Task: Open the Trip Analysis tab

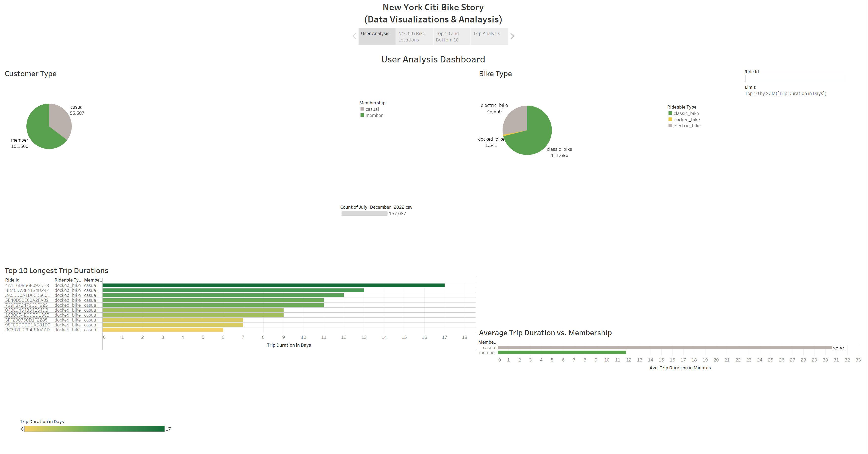Action: pyautogui.click(x=489, y=36)
